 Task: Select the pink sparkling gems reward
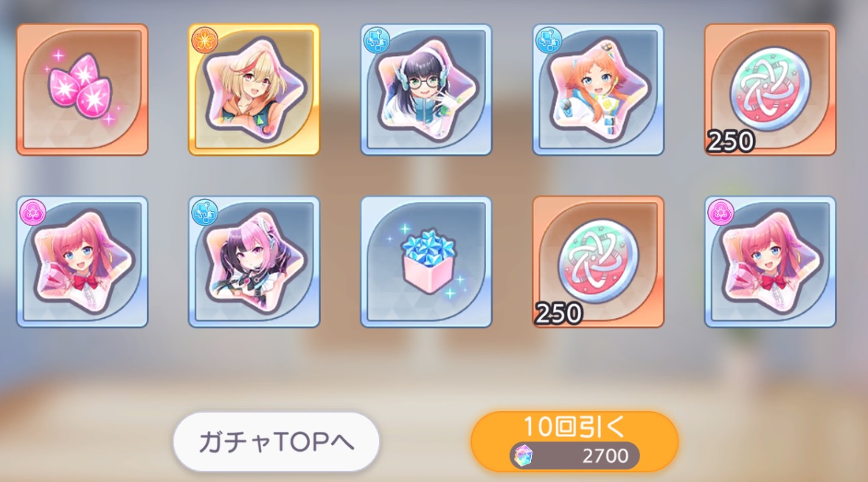[82, 90]
